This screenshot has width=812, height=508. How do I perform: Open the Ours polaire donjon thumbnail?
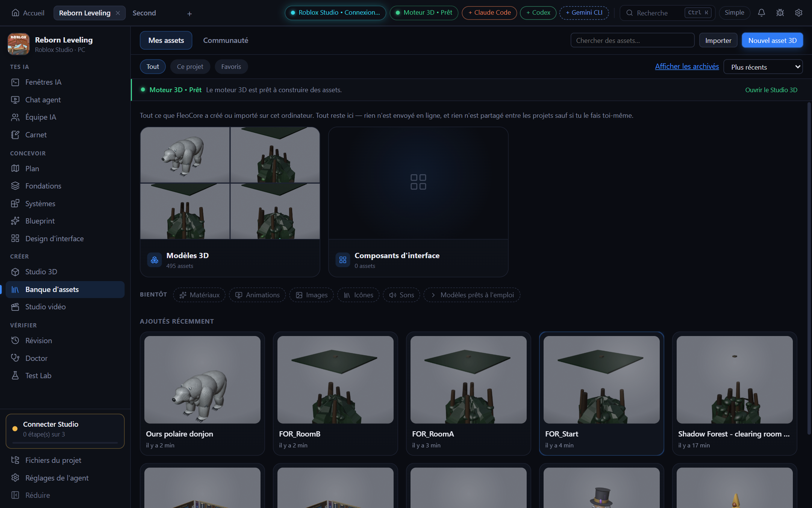pyautogui.click(x=202, y=380)
